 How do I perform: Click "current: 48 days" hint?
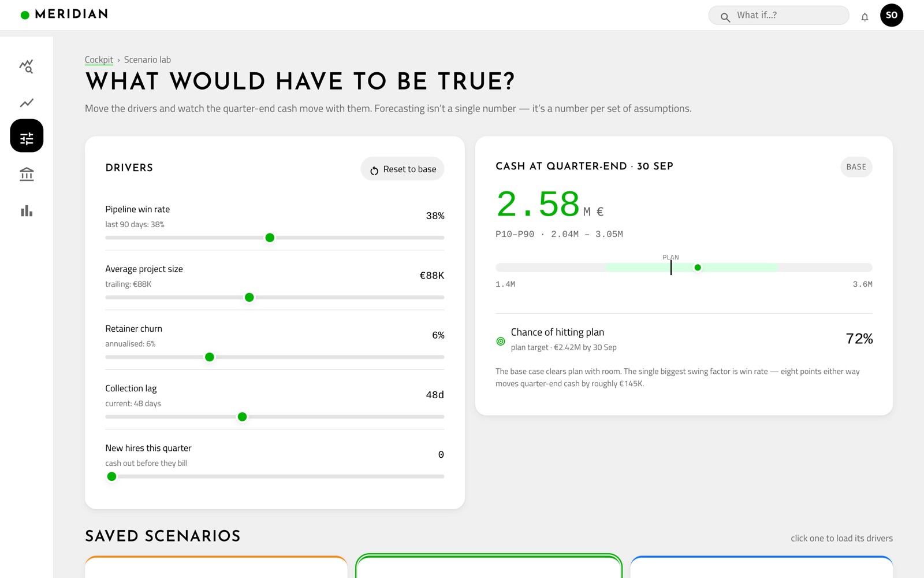(133, 403)
